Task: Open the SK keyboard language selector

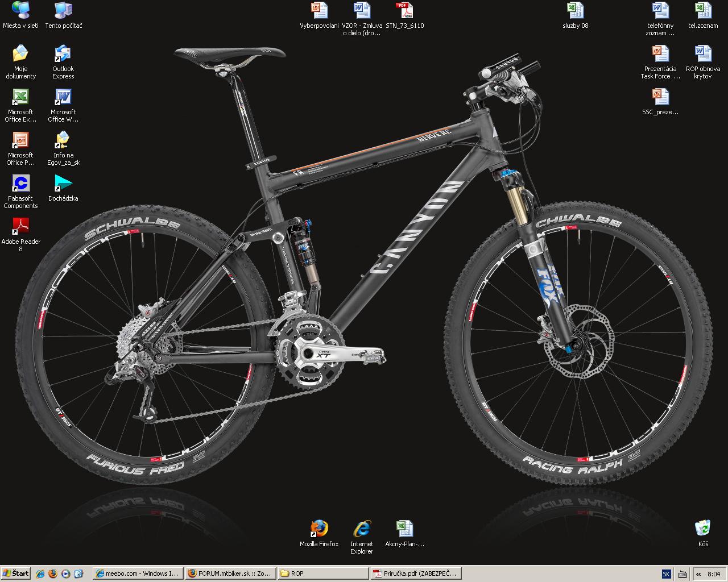Action: [x=666, y=573]
